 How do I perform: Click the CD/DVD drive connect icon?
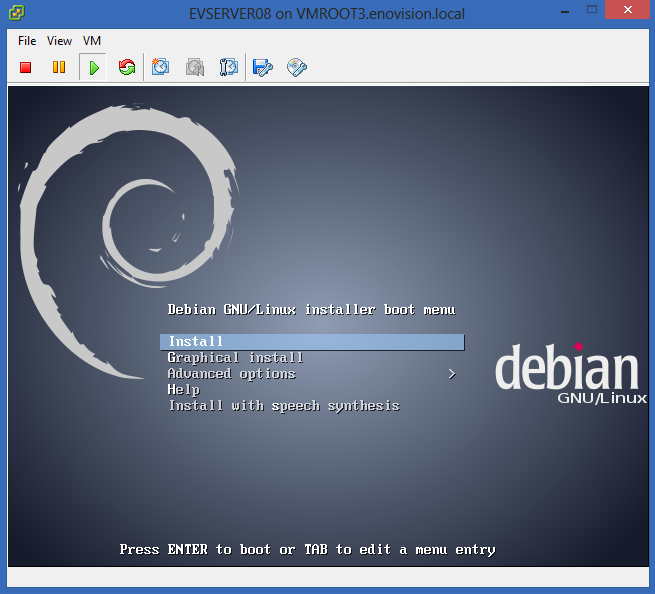pyautogui.click(x=297, y=67)
